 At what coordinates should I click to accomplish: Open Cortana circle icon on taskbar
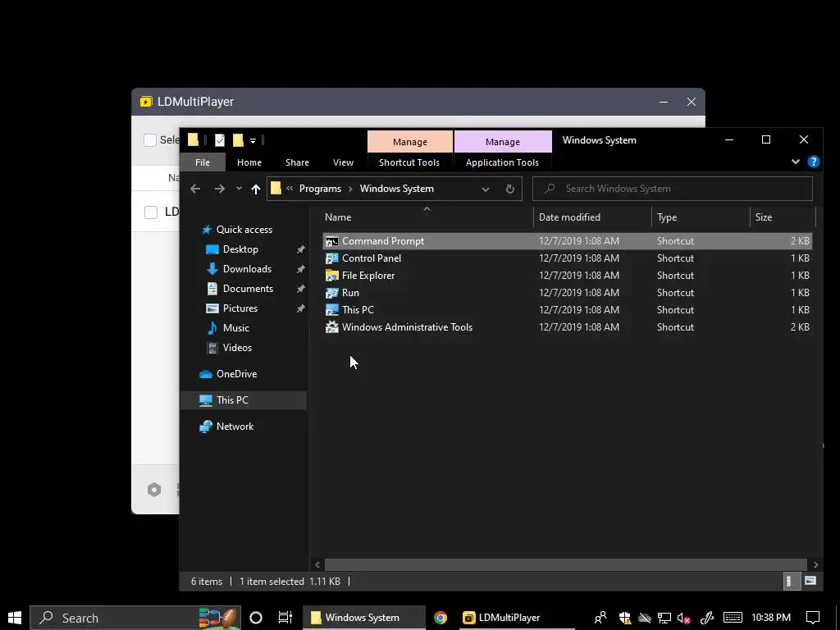pyautogui.click(x=256, y=618)
